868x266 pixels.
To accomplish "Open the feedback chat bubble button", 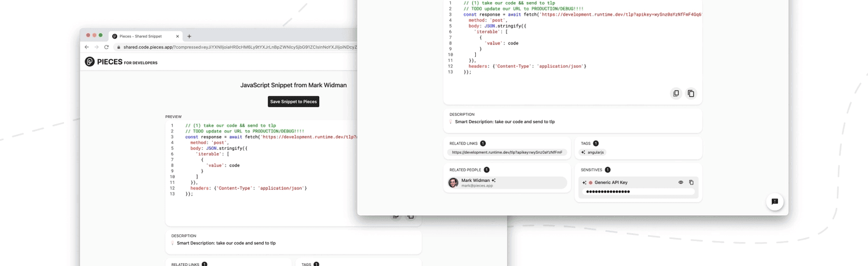I will (775, 201).
